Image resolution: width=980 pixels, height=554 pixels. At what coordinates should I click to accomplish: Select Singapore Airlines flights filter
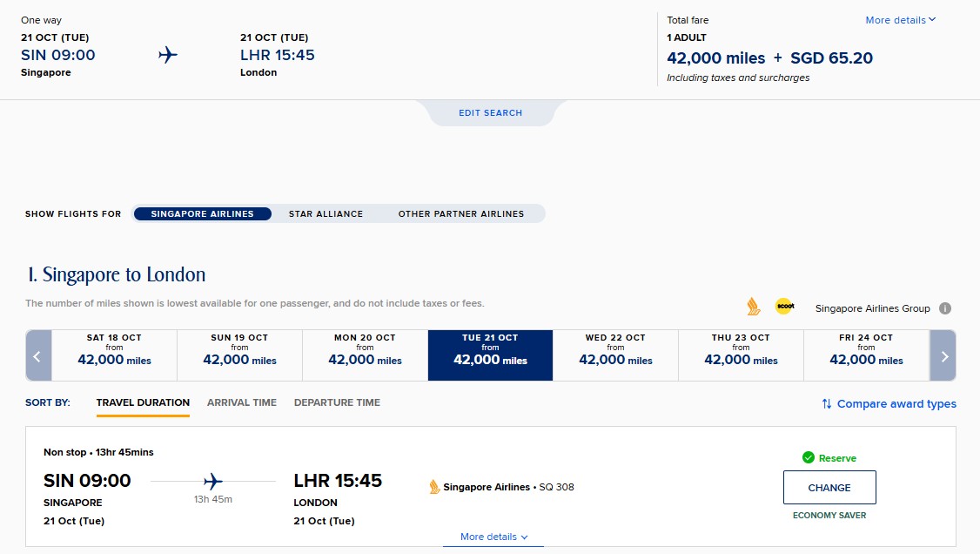point(202,213)
